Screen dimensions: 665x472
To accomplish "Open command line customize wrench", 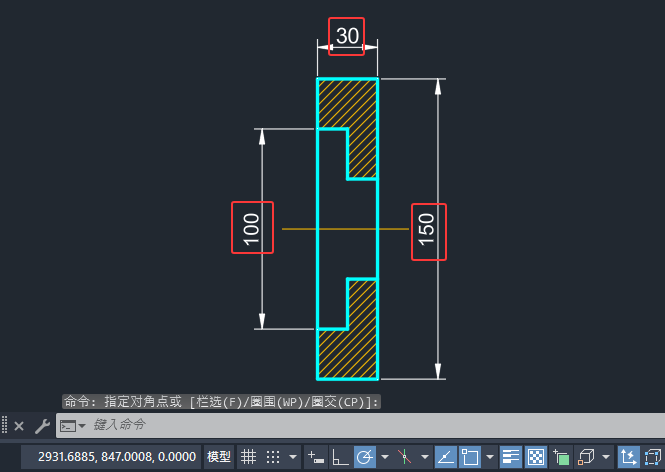I will (42, 426).
